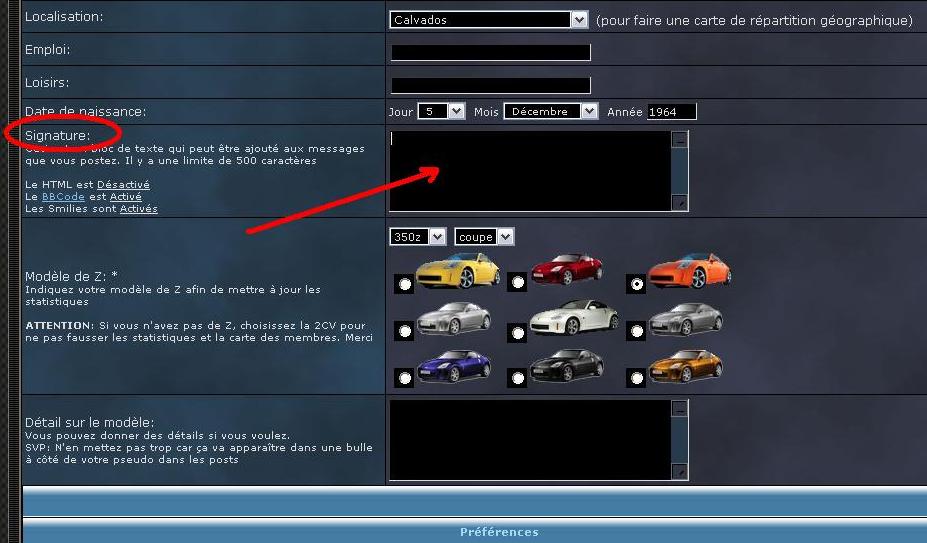This screenshot has width=927, height=543.
Task: Click the blue 350z car image
Action: pos(456,367)
